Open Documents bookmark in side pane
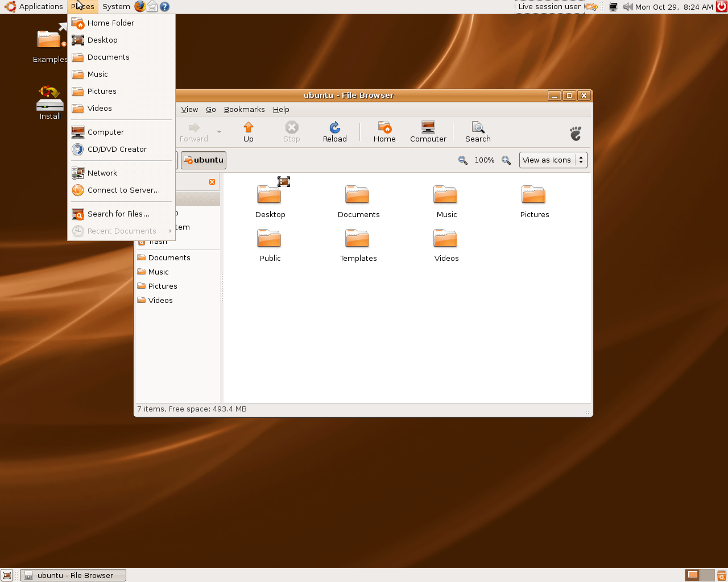The image size is (728, 582). (177, 257)
